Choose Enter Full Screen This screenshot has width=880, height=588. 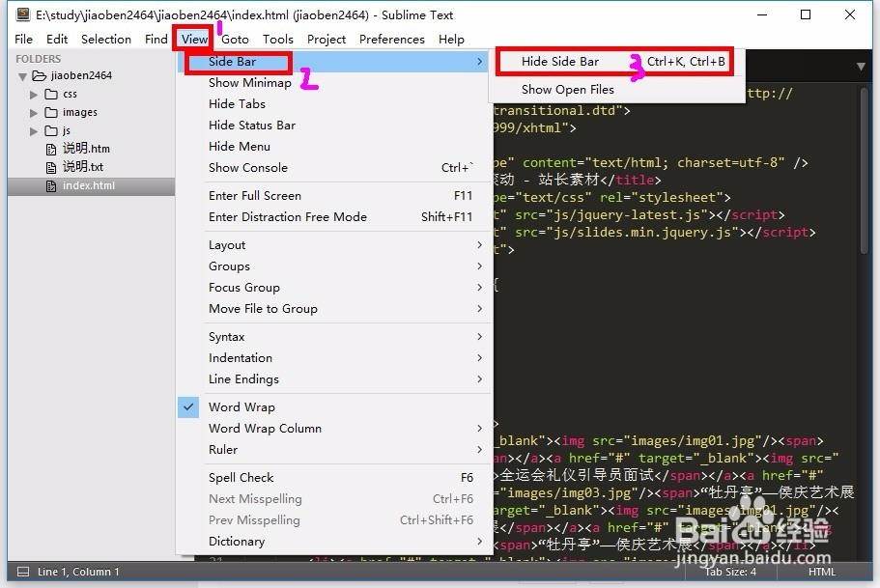335,196
